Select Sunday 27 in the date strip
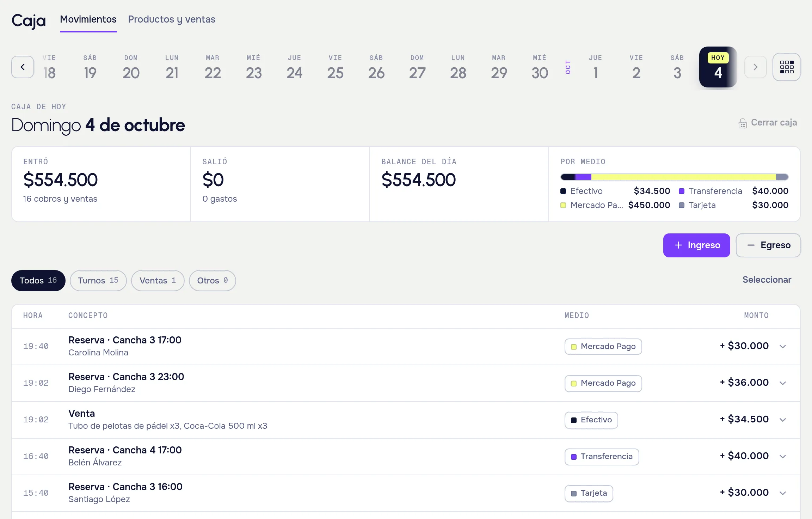The height and width of the screenshot is (519, 812). tap(417, 67)
